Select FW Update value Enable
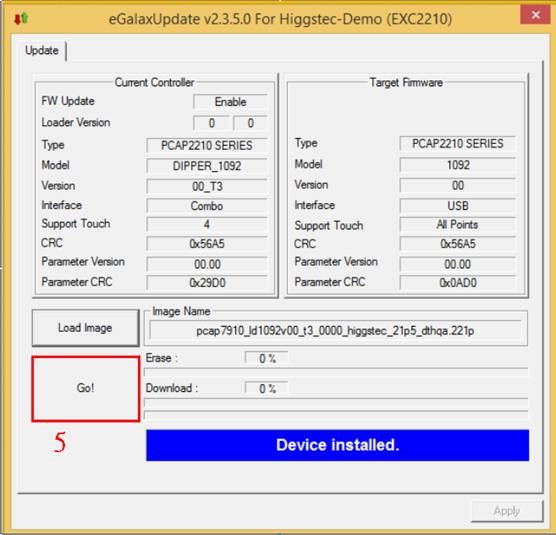 [230, 102]
